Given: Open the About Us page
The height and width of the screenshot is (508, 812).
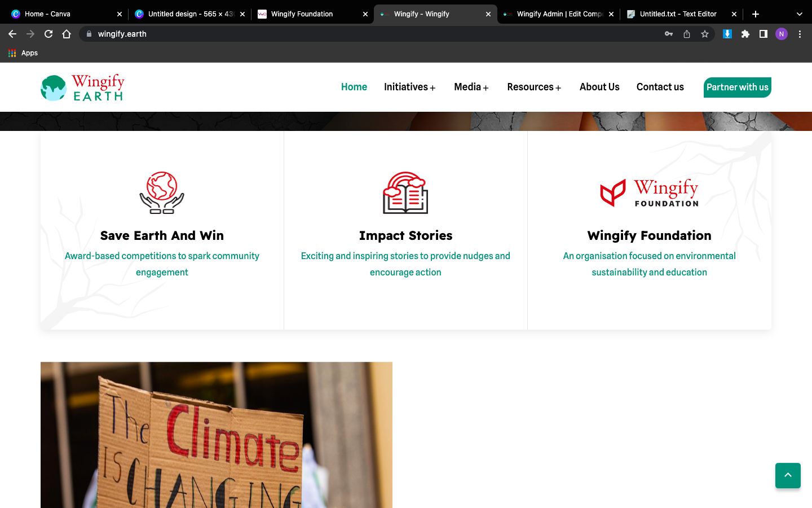Looking at the screenshot, I should pos(599,87).
